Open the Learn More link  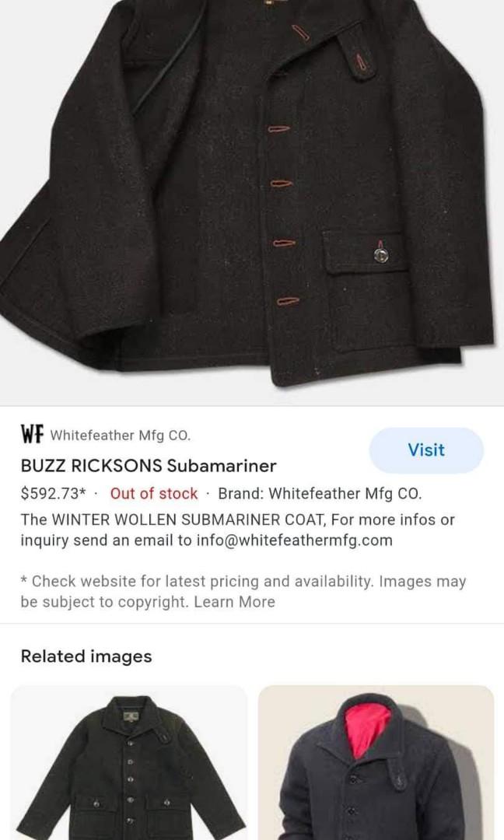coord(235,601)
